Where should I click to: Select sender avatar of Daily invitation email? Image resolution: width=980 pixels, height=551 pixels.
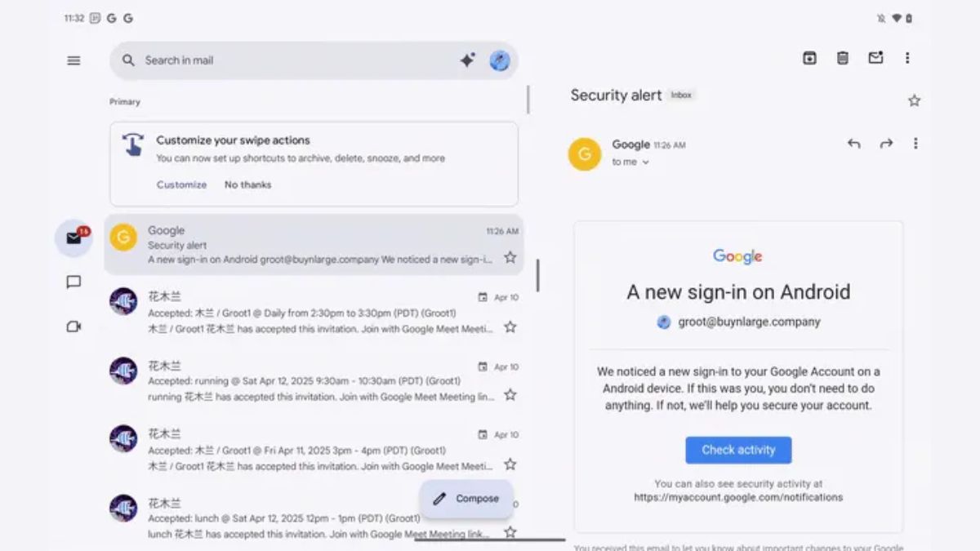[x=123, y=301]
